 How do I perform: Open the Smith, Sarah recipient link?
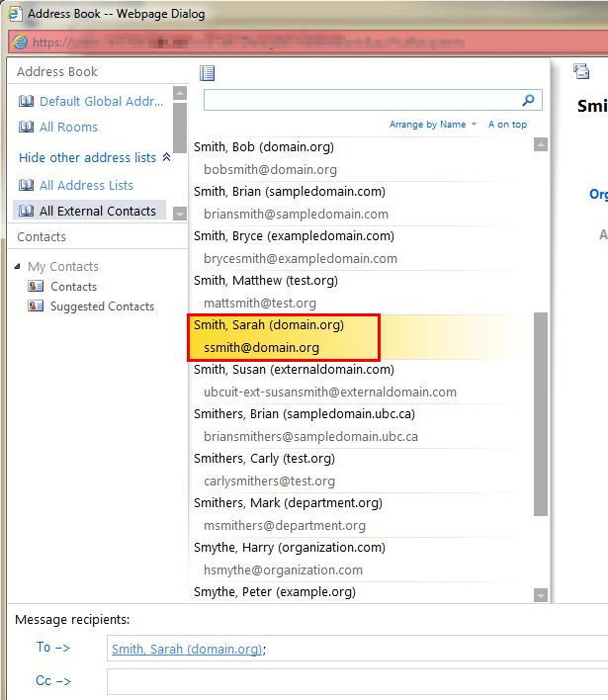click(x=186, y=649)
